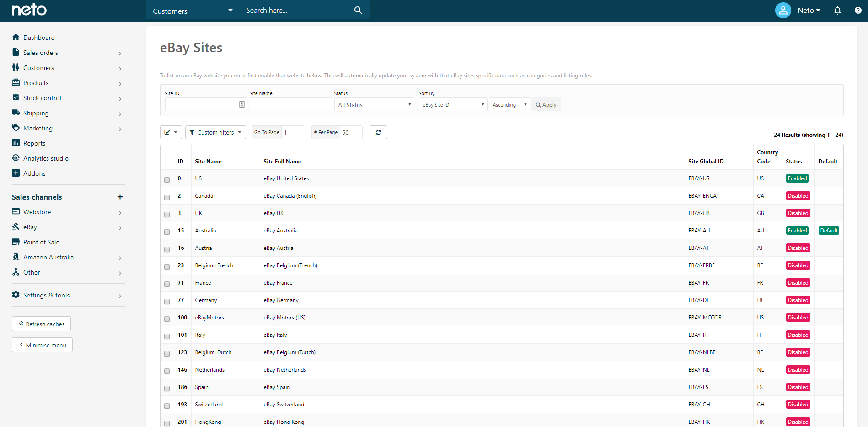Click the Disabled status badge for Canada
Screen dimensions: 868x427
pyautogui.click(x=798, y=196)
